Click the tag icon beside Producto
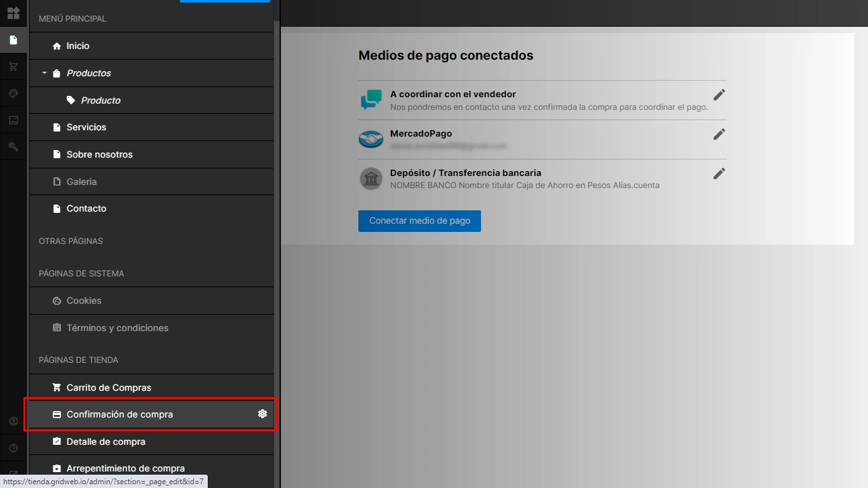Screen dimensions: 868x488 click(x=71, y=100)
